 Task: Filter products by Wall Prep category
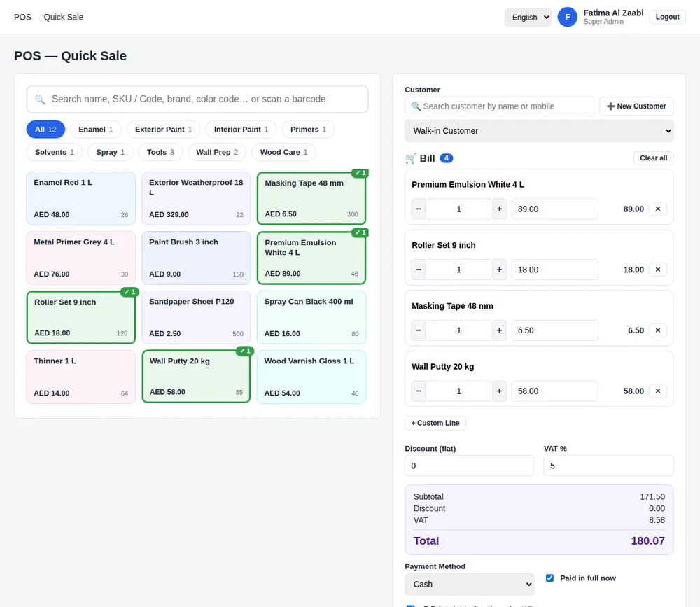click(x=217, y=152)
